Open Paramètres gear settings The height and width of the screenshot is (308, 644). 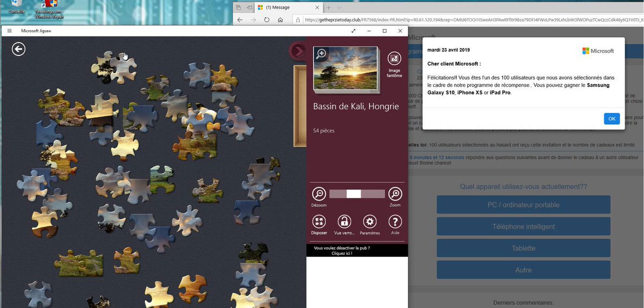[370, 221]
